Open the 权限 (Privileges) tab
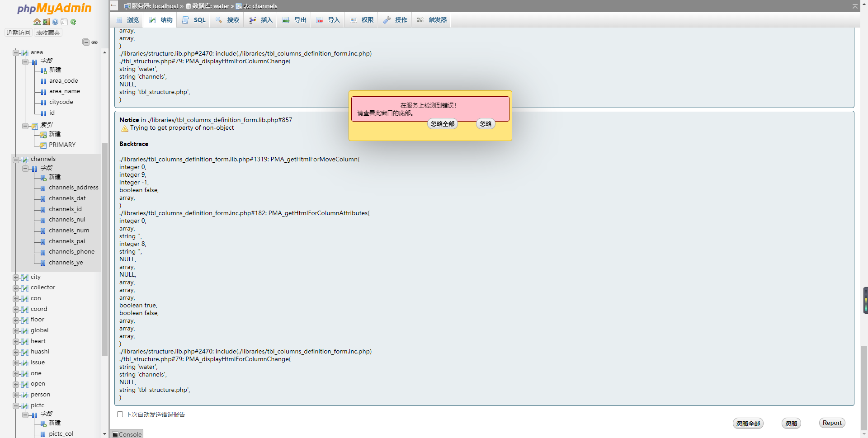 [x=362, y=20]
